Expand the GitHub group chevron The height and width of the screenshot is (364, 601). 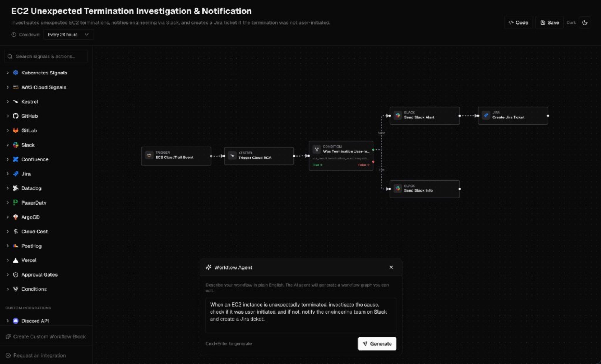8,116
